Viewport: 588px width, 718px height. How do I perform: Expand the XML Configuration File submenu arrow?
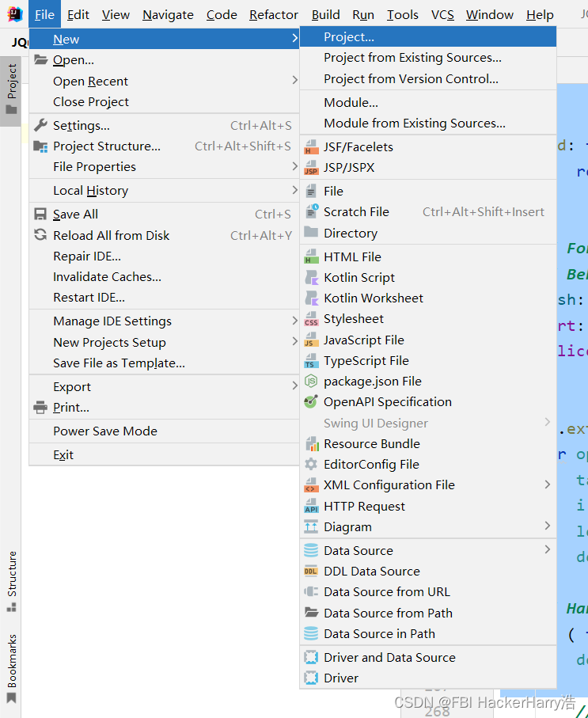tap(547, 484)
